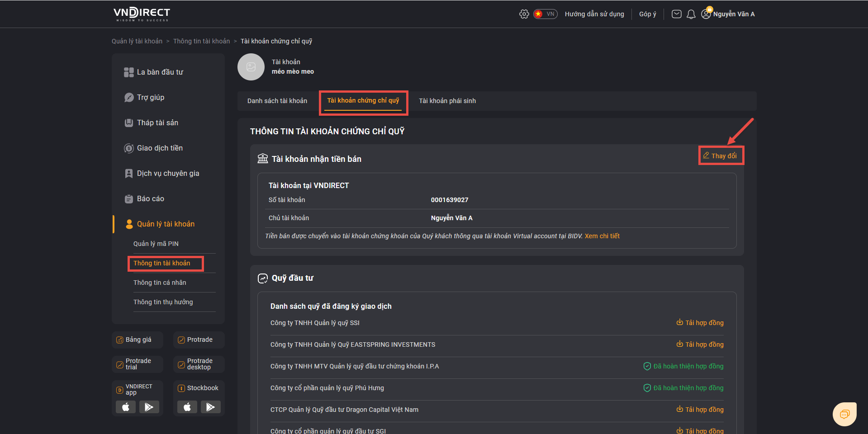Go to Quản lý tài khoản breadcrumb
The image size is (868, 434).
pos(137,41)
